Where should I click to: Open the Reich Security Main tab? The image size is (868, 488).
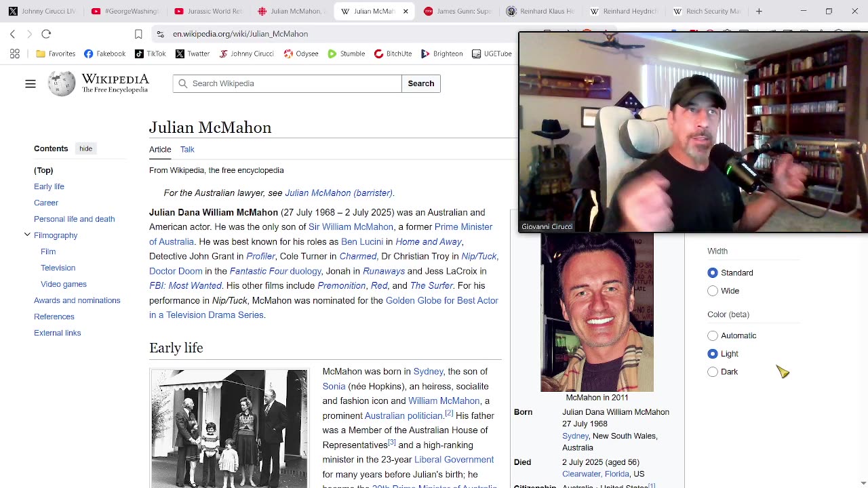pos(707,11)
